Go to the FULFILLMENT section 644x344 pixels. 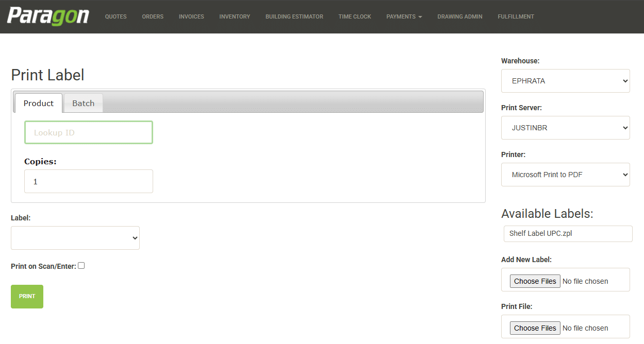(516, 16)
